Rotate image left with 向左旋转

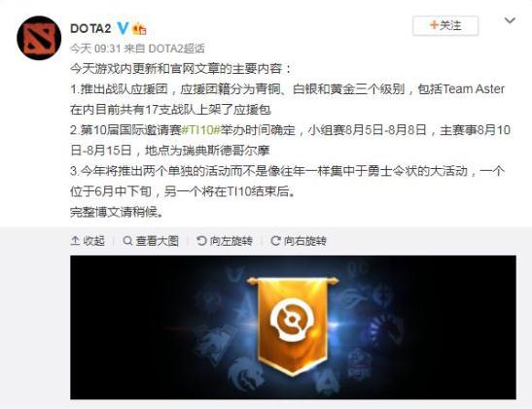(225, 241)
